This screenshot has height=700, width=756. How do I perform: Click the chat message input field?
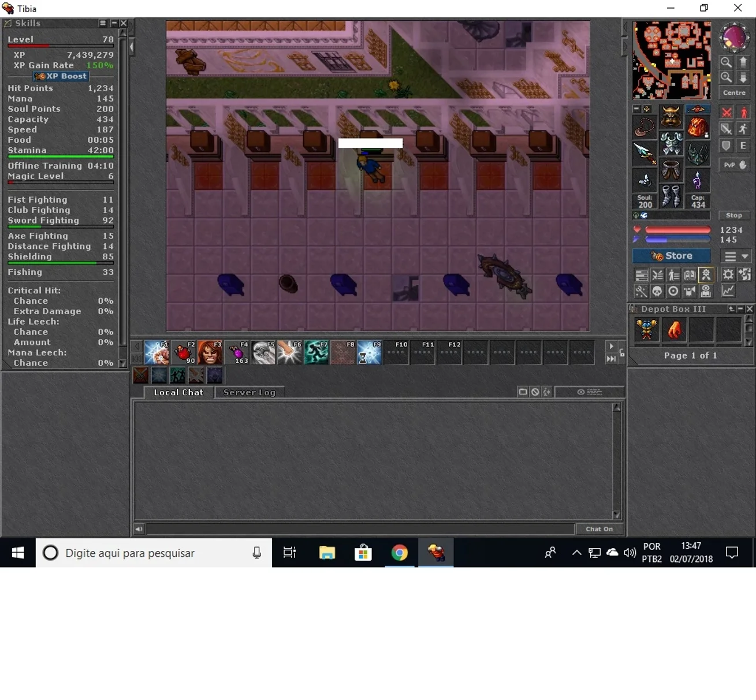pyautogui.click(x=360, y=529)
